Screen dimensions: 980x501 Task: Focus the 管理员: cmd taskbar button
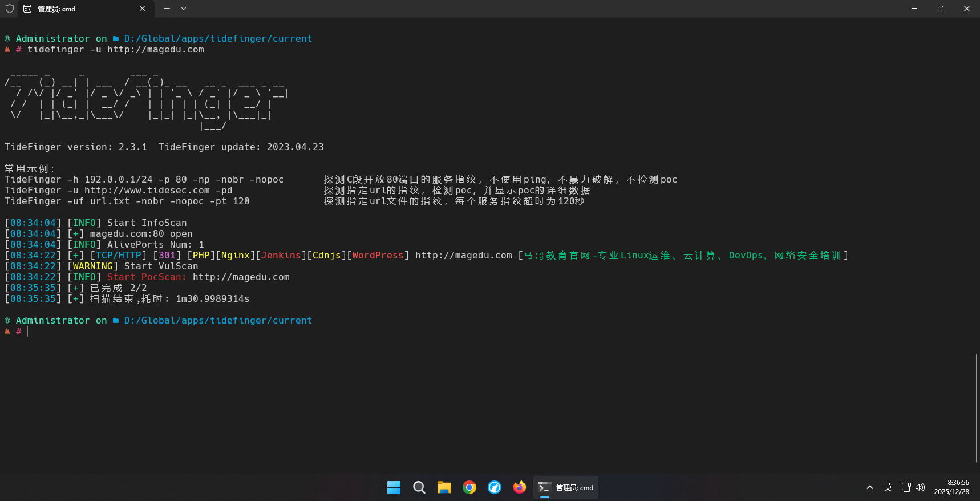tap(566, 487)
